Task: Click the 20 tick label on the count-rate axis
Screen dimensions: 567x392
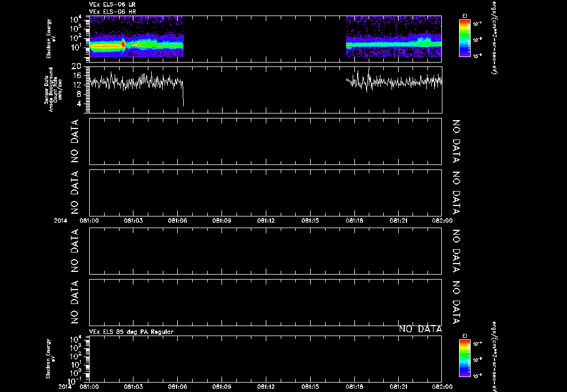Action: point(76,66)
